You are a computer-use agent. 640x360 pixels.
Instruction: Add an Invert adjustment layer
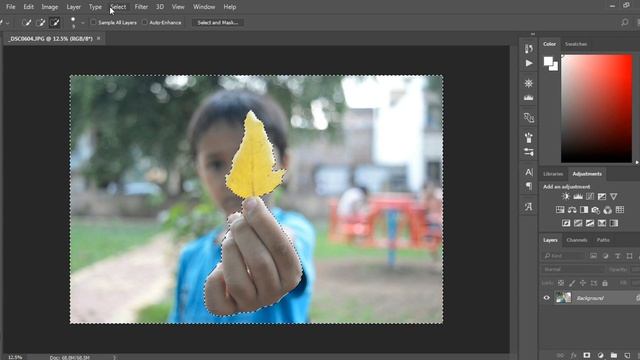pos(566,223)
